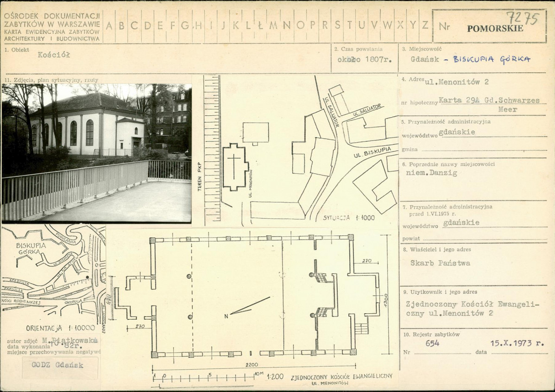Click the GODZ Gdańsk stamp
Screen dimensions: 555x392
point(57,365)
